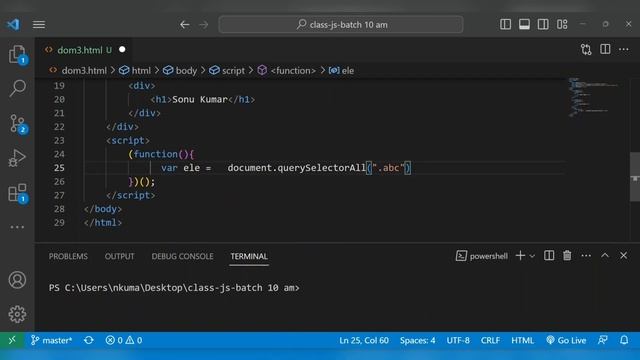Click the unsaved dot on dom3.html tab

(122, 49)
